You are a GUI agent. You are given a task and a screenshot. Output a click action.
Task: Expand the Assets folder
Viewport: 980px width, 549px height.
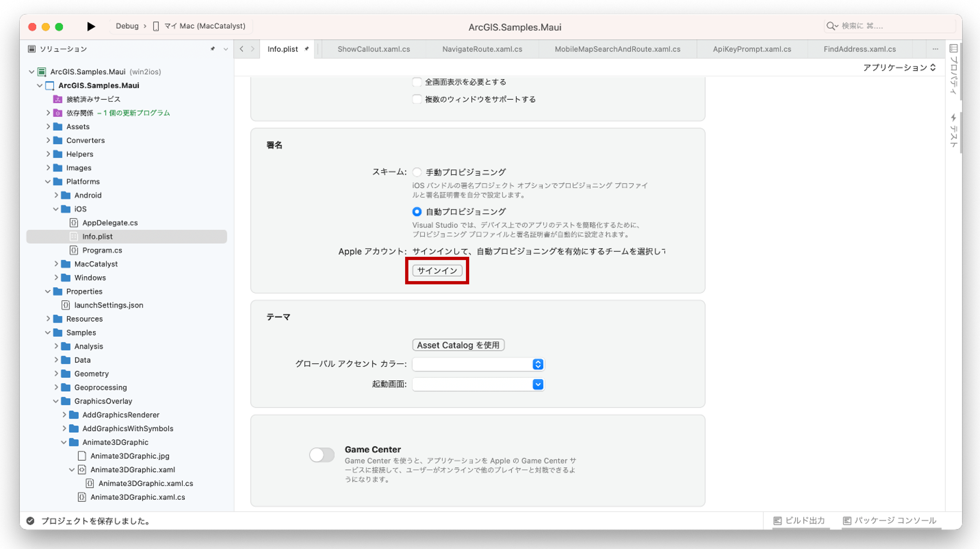coord(48,126)
